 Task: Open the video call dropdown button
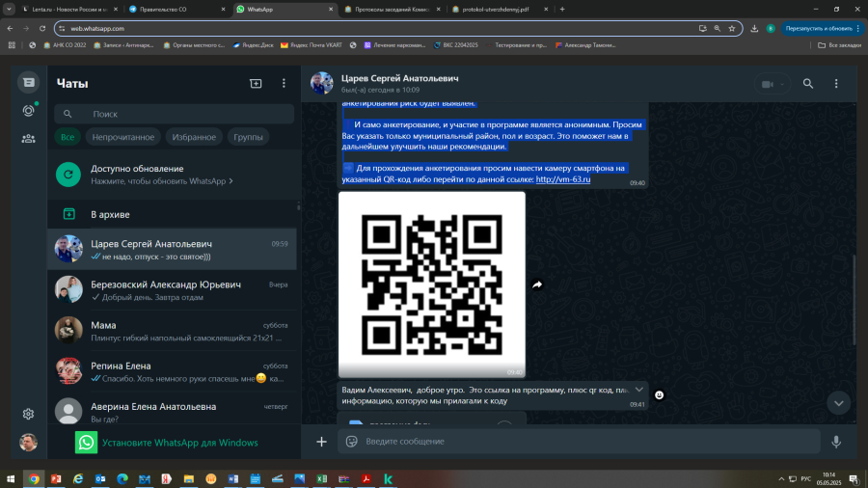[x=773, y=84]
